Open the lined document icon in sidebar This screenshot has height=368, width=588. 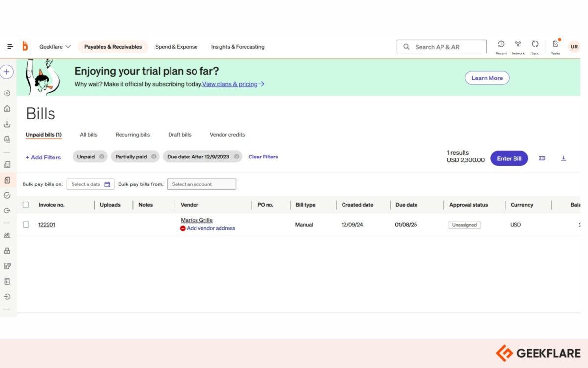[7, 282]
